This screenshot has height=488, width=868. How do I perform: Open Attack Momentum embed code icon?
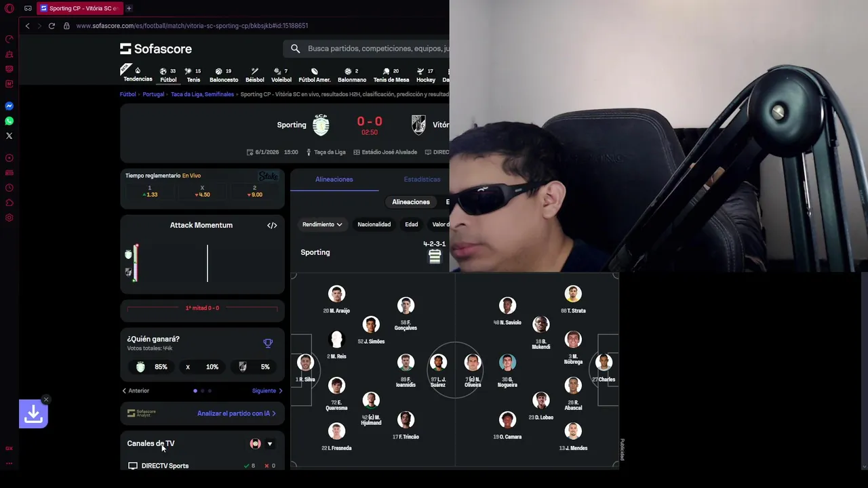[272, 226]
